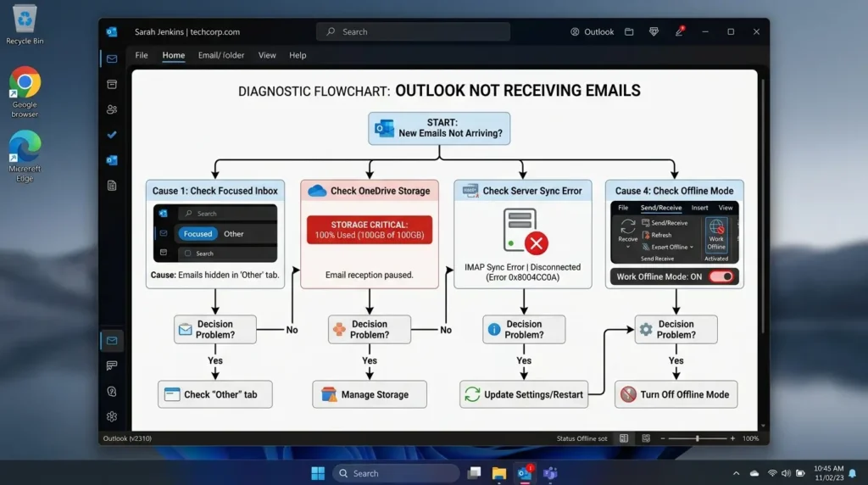Click the OneDrive cloud icon in storage header
868x485 pixels.
coord(317,191)
